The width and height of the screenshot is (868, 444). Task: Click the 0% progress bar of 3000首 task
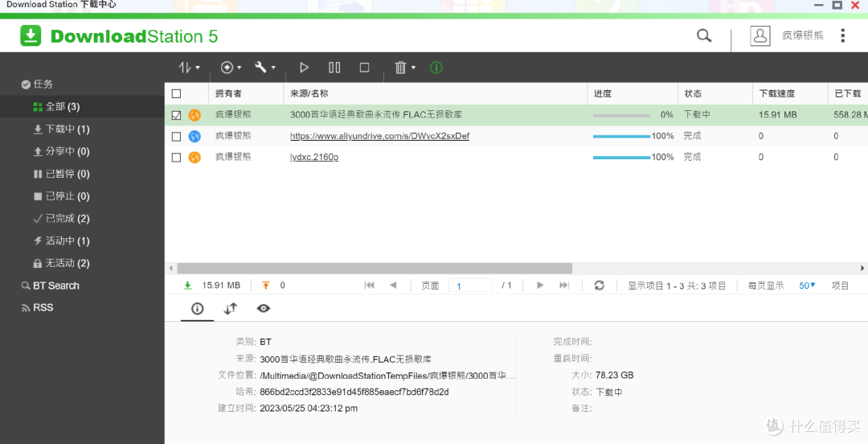pyautogui.click(x=621, y=115)
